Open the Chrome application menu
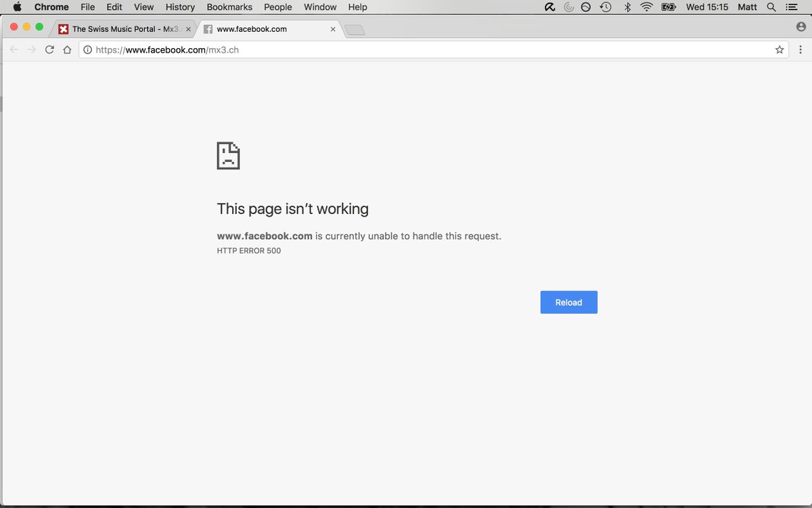812x508 pixels. 51,7
